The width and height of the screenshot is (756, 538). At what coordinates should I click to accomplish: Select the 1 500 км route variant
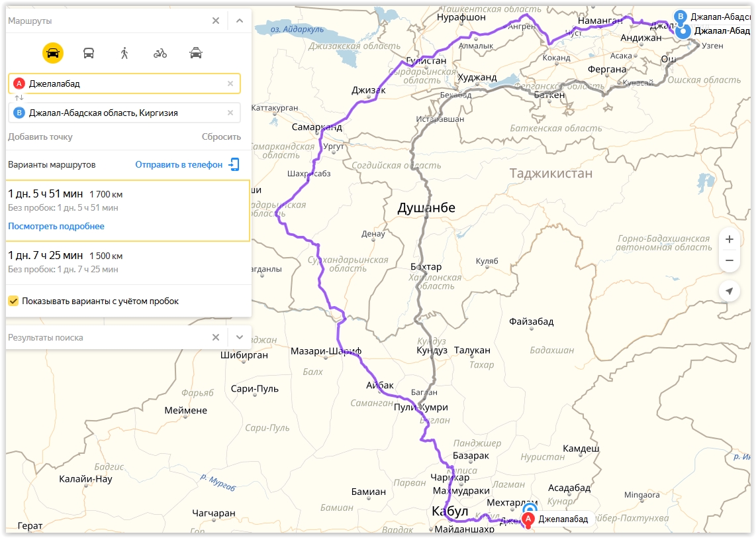tap(128, 262)
